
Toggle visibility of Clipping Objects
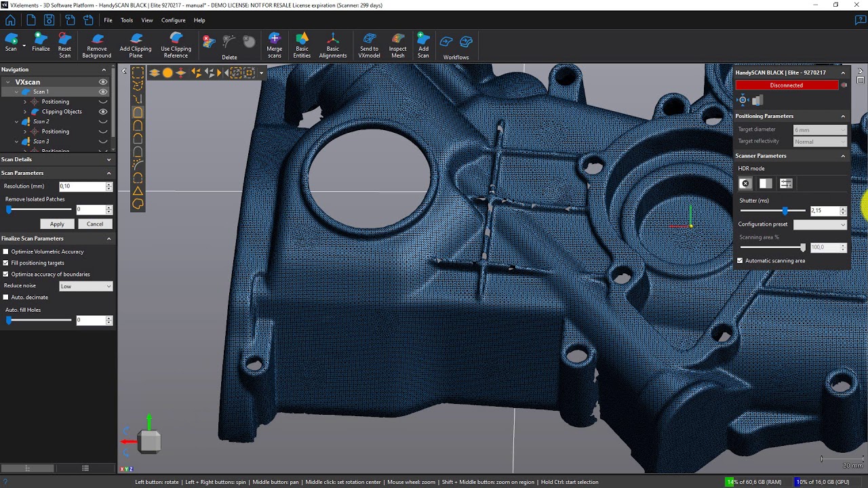[x=103, y=112]
